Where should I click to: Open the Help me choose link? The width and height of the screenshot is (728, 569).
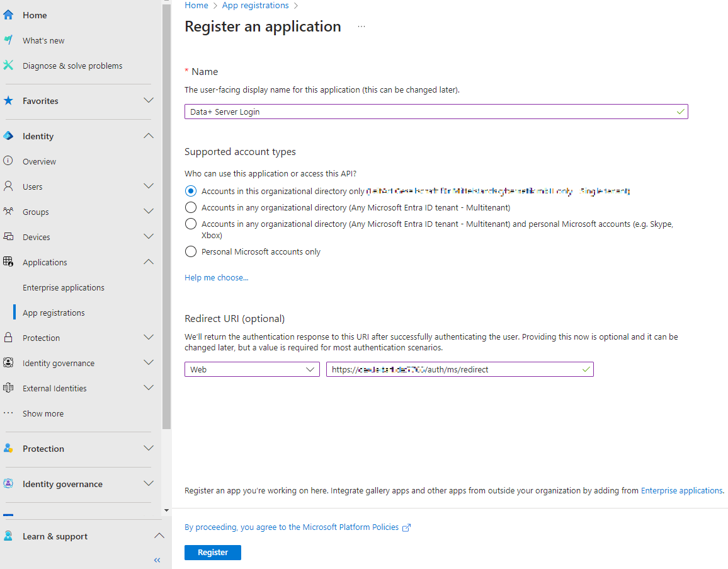point(217,277)
